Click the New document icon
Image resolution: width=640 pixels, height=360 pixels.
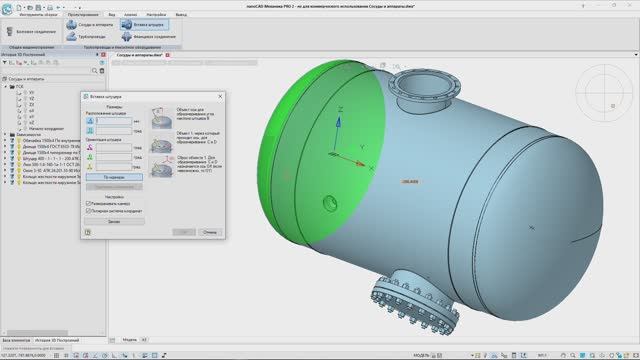(19, 7)
